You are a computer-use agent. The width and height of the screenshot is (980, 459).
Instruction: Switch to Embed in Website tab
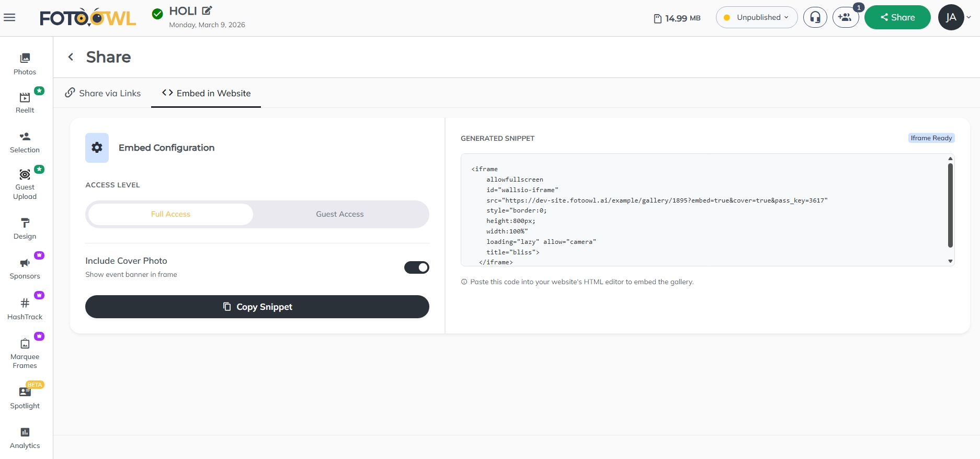206,93
